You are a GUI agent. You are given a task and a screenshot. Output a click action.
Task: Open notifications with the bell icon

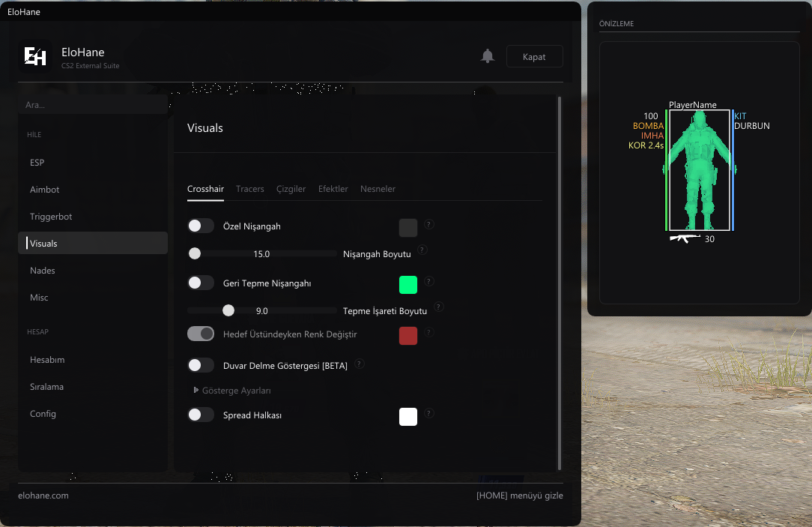click(x=488, y=56)
